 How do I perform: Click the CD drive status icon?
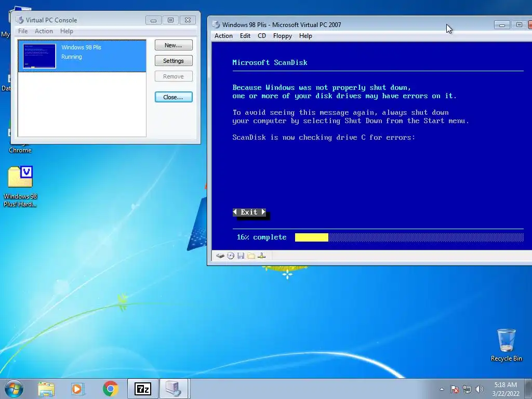coord(231,256)
